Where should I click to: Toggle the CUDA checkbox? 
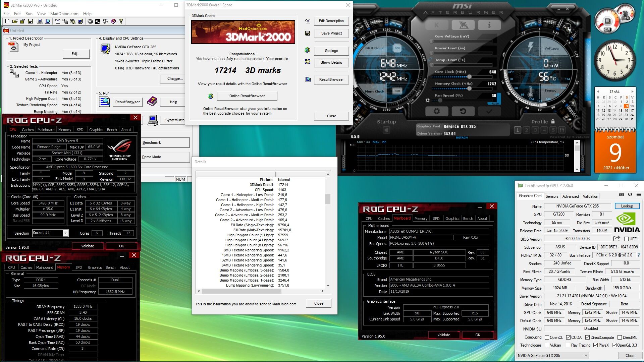point(568,338)
